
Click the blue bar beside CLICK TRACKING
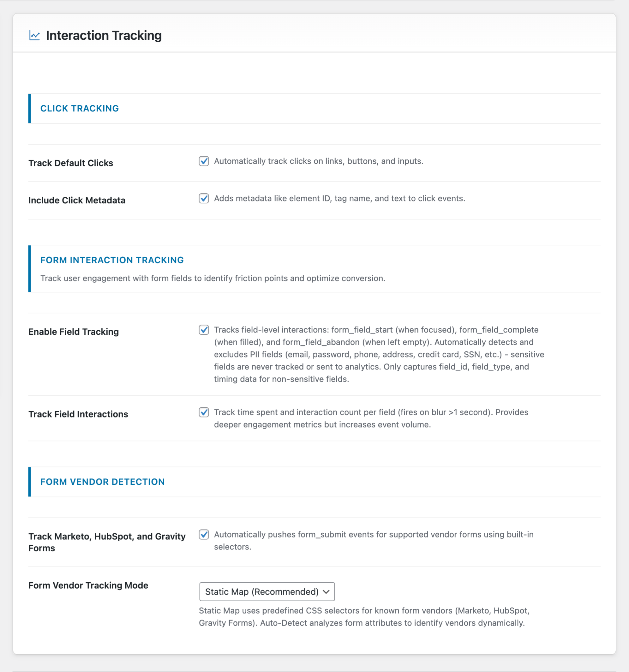click(30, 108)
